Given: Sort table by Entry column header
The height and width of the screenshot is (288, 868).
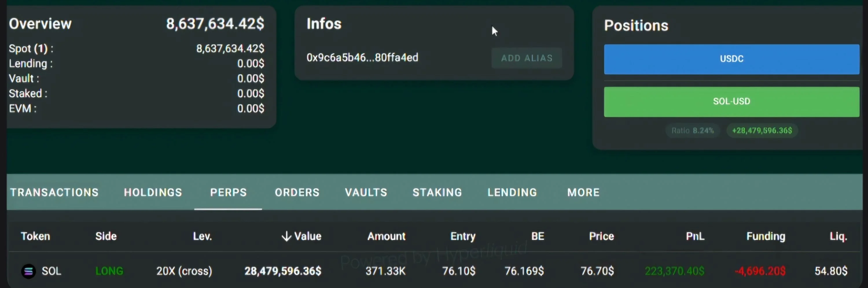Looking at the screenshot, I should pos(463,236).
